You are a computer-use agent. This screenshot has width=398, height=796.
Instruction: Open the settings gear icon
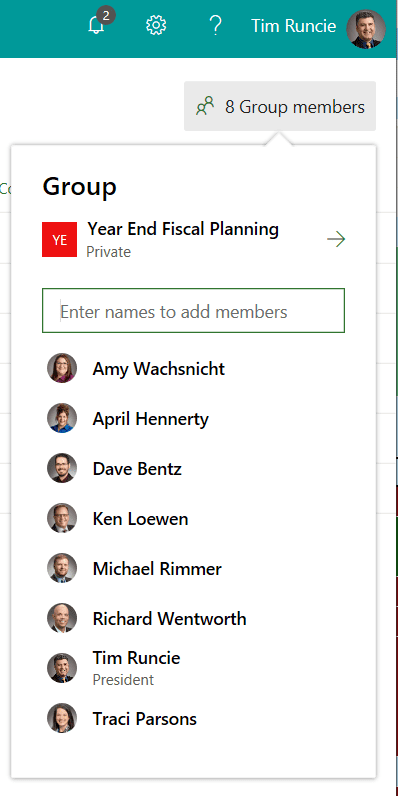(x=156, y=25)
